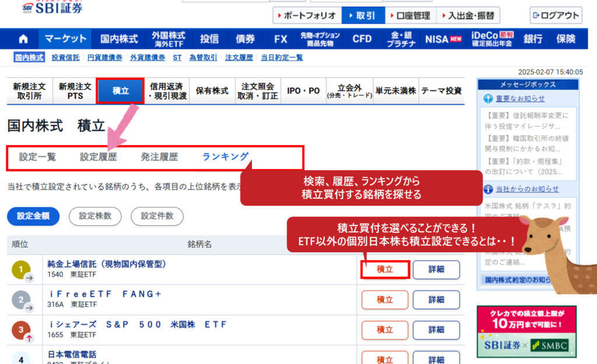The height and width of the screenshot is (364, 597).
Task: Expand the 口座管理 menu
Action: coord(409,16)
